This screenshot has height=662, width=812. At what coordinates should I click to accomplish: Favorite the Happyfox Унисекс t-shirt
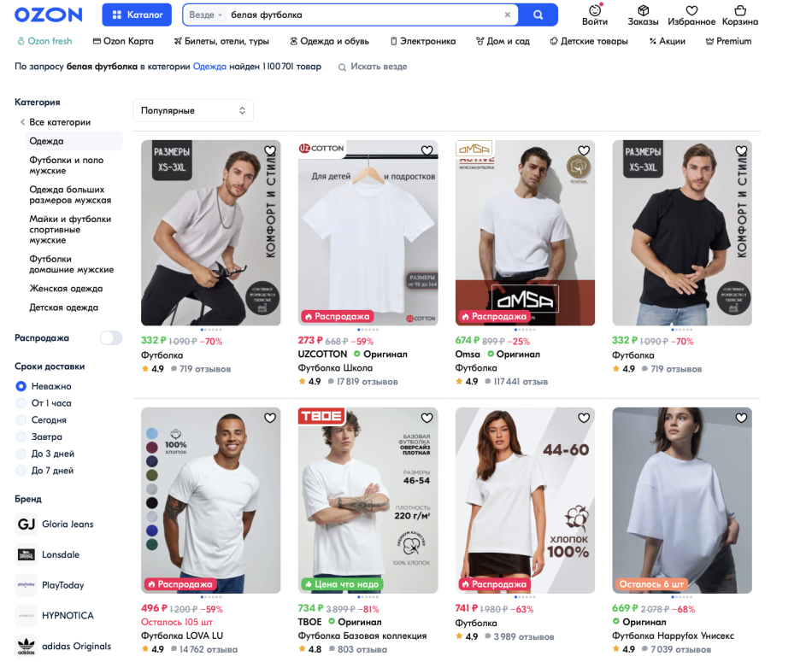pyautogui.click(x=742, y=418)
